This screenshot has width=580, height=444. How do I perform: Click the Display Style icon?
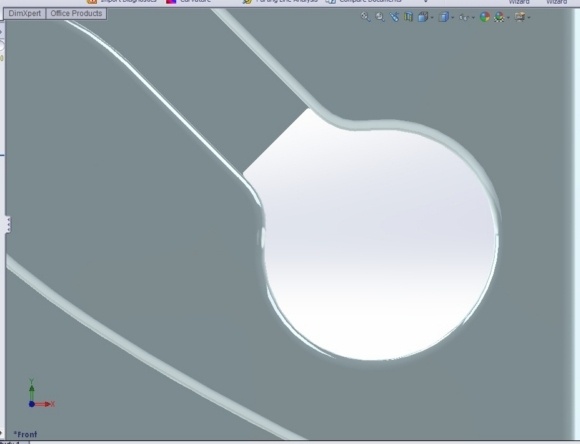coord(443,17)
